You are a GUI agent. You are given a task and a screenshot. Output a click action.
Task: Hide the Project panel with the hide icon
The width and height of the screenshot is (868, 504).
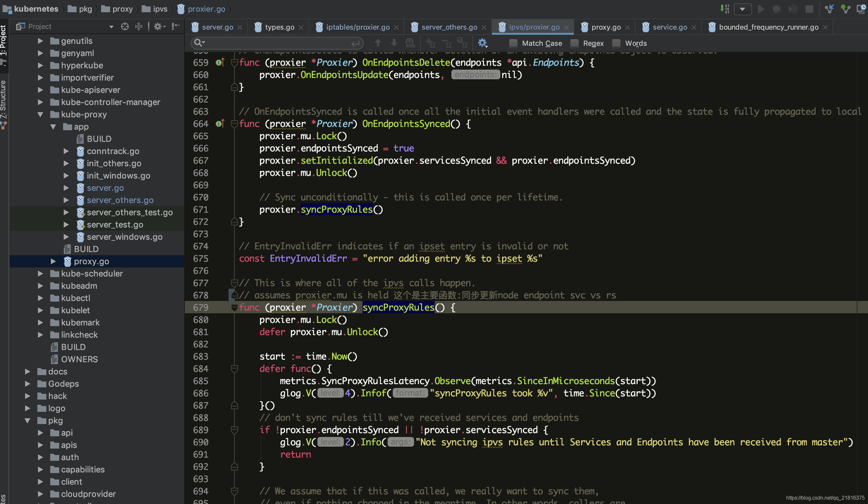click(176, 26)
